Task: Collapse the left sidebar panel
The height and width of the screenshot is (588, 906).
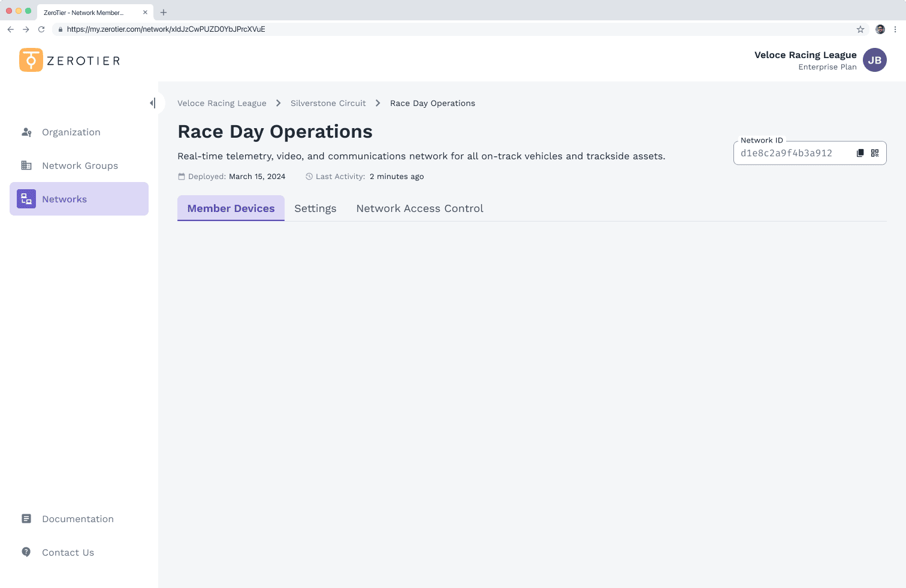Action: click(x=153, y=103)
